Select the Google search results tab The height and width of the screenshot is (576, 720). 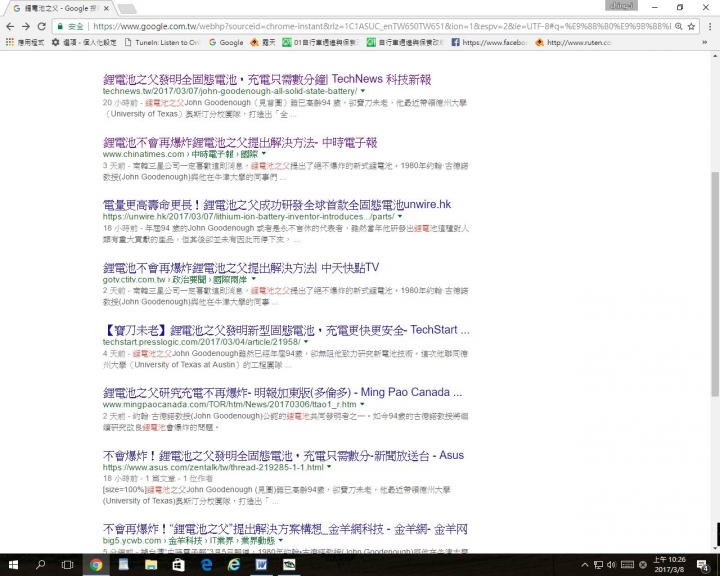click(x=61, y=8)
